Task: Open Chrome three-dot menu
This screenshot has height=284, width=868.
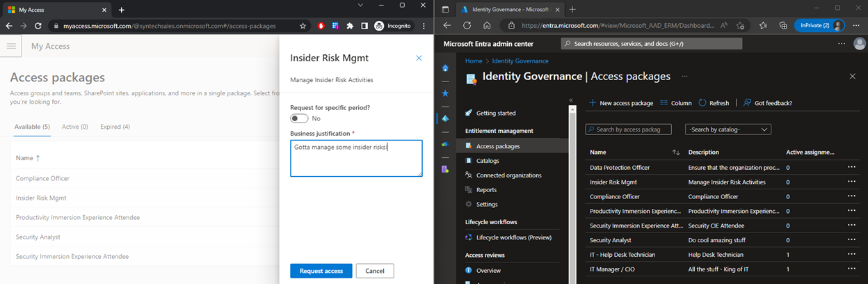Action: 424,26
